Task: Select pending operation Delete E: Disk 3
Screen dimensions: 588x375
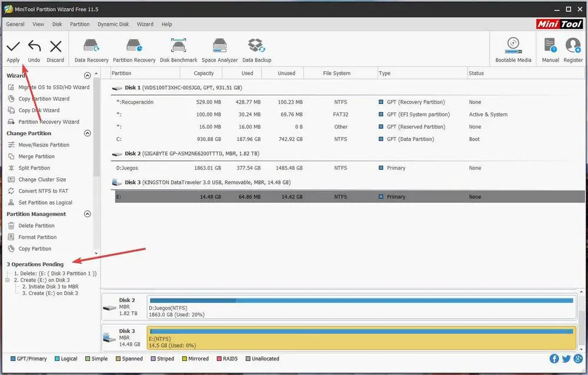Action: coord(55,273)
